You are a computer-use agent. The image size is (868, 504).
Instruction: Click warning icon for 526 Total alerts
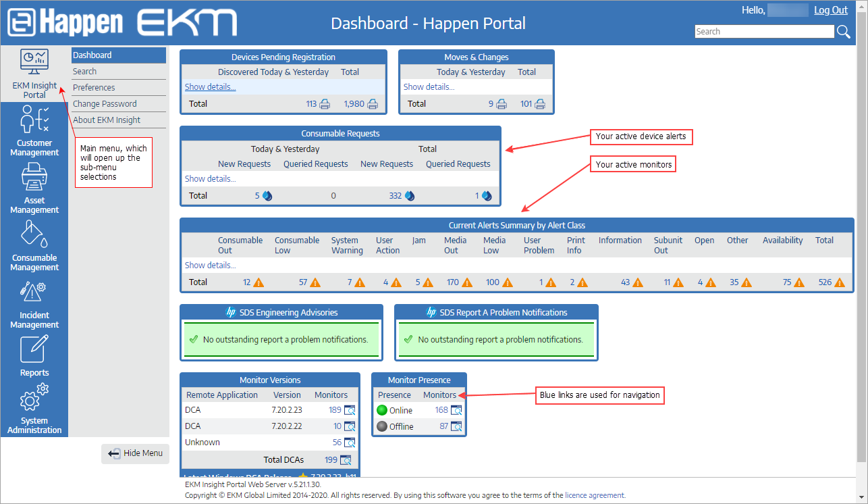[840, 282]
